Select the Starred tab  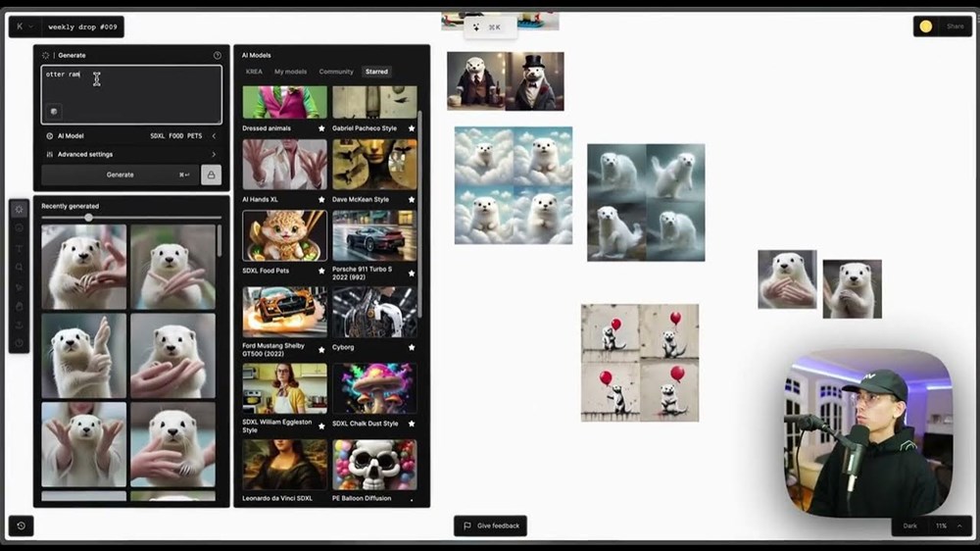click(x=377, y=72)
